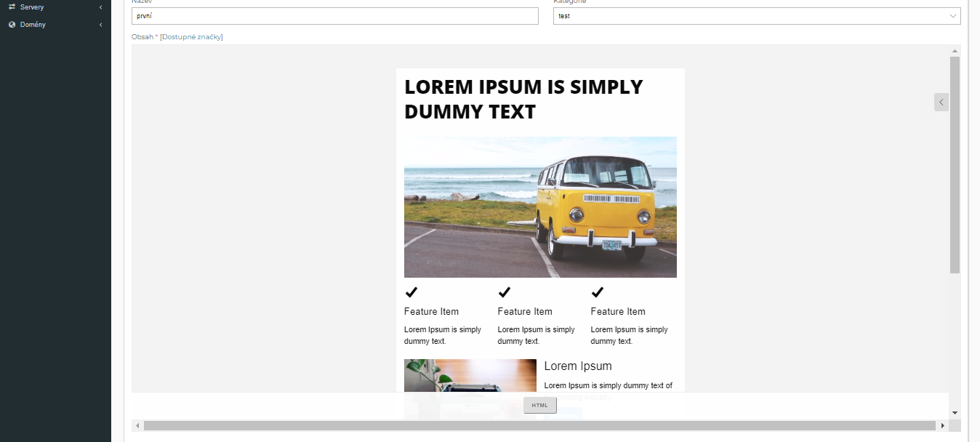Click the vertical scrollbar thumb in the editor
The height and width of the screenshot is (442, 980).
coord(955,165)
